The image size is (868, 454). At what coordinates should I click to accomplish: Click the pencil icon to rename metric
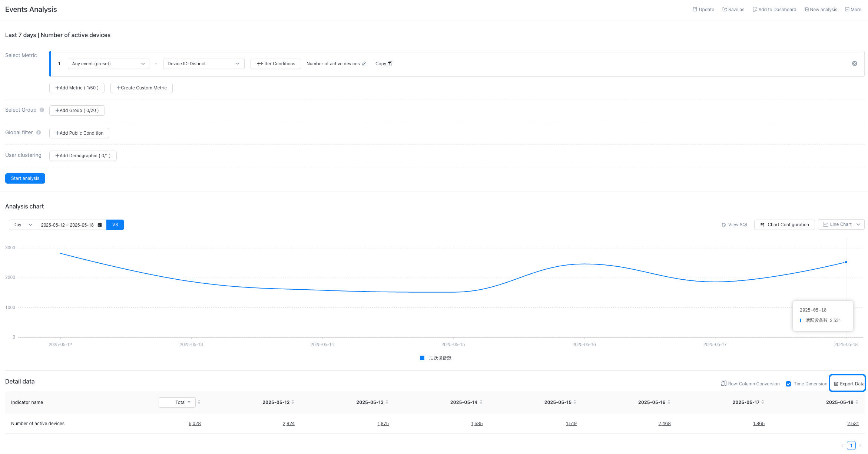tap(364, 64)
